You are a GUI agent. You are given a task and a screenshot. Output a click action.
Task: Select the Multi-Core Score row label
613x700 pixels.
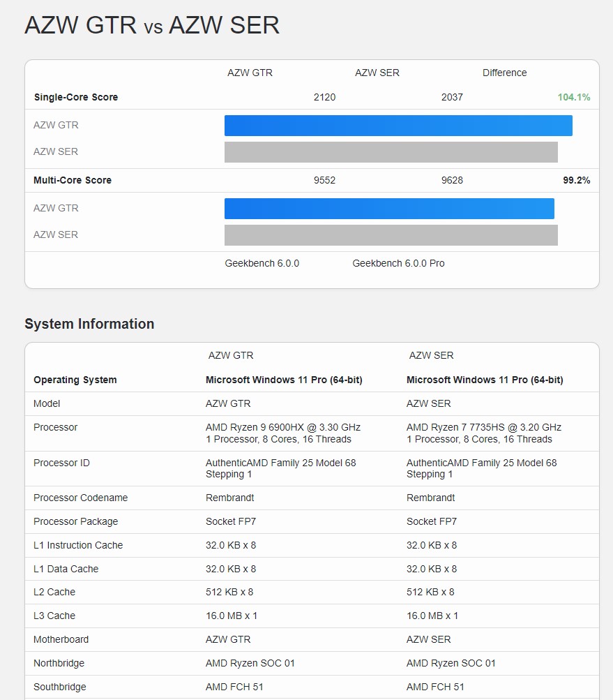click(73, 180)
